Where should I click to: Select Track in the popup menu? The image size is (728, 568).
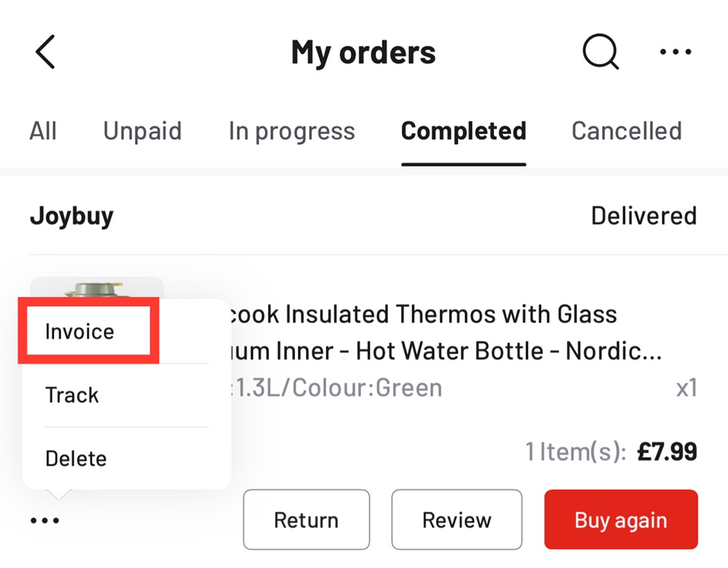coord(72,395)
